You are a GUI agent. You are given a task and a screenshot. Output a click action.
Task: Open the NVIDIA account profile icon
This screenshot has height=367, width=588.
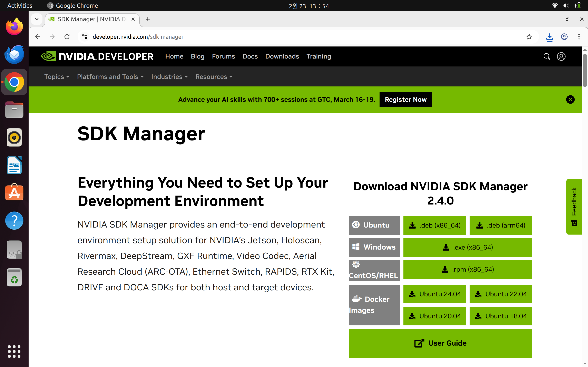pos(561,56)
